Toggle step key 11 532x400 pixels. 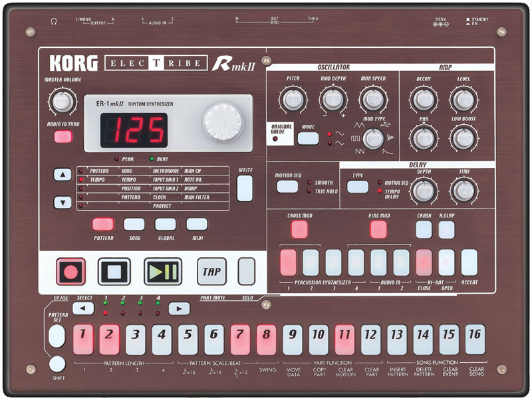(x=344, y=340)
